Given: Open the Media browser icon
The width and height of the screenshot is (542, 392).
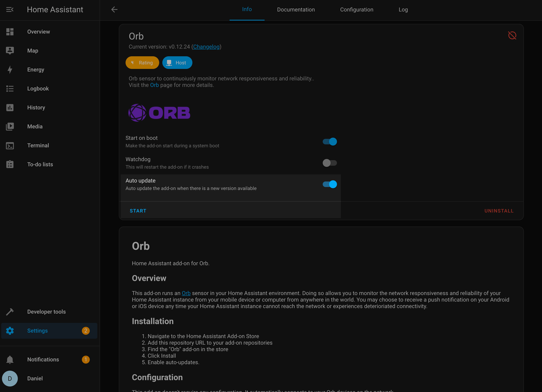Looking at the screenshot, I should [x=10, y=126].
